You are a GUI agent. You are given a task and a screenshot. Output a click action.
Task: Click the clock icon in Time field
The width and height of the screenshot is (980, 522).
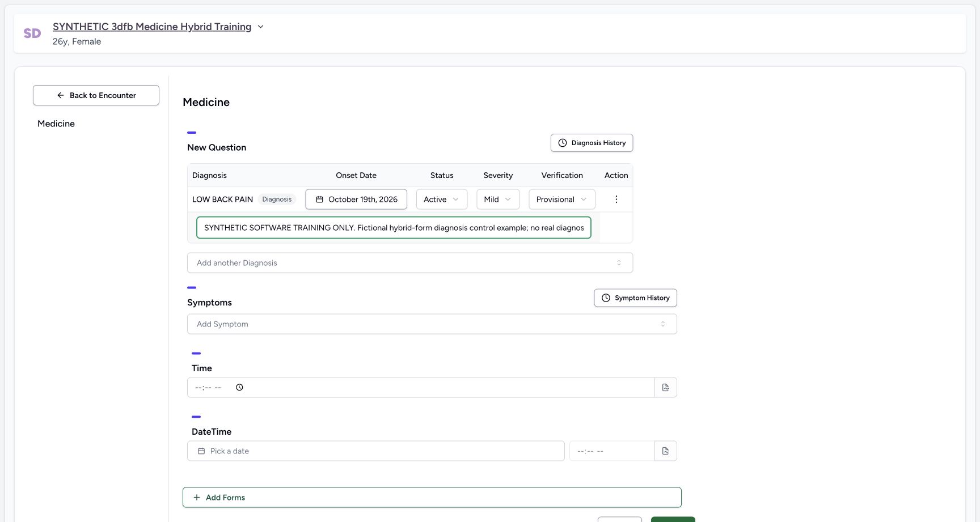[239, 388]
